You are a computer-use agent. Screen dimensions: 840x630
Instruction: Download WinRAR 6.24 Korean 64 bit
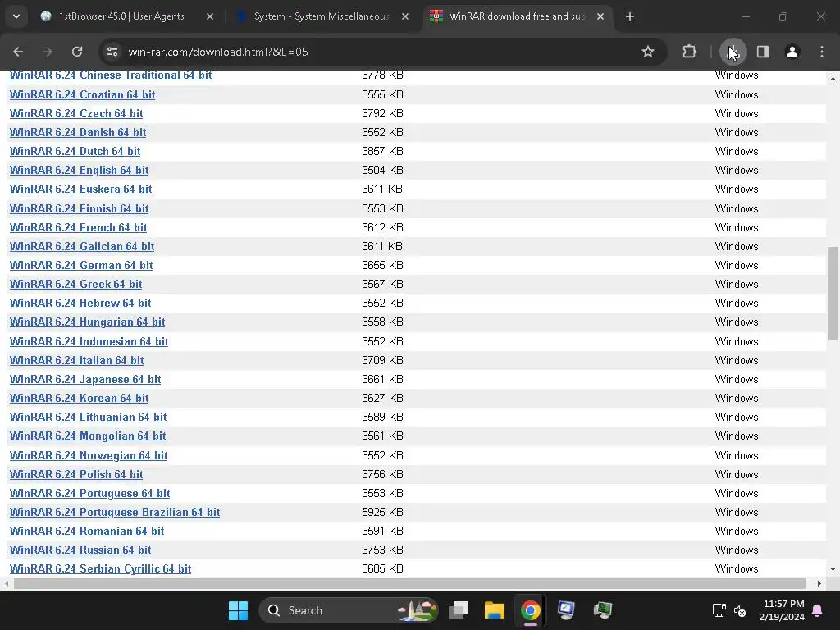click(80, 399)
